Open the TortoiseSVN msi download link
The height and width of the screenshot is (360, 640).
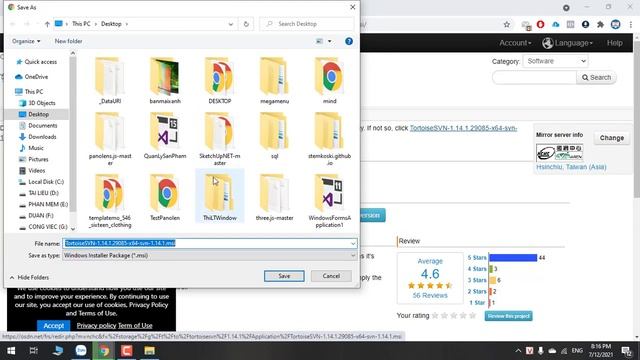(463, 128)
